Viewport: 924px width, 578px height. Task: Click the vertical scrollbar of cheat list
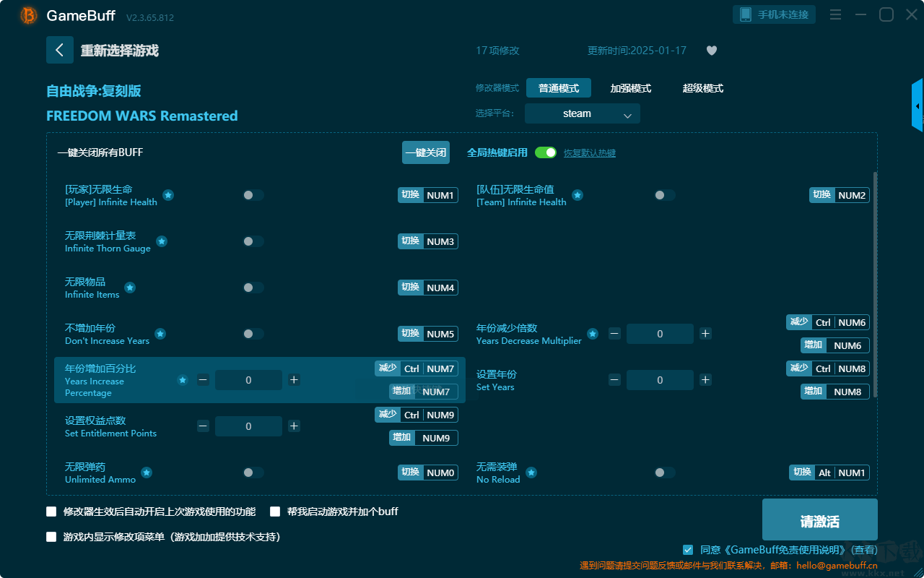pyautogui.click(x=876, y=284)
